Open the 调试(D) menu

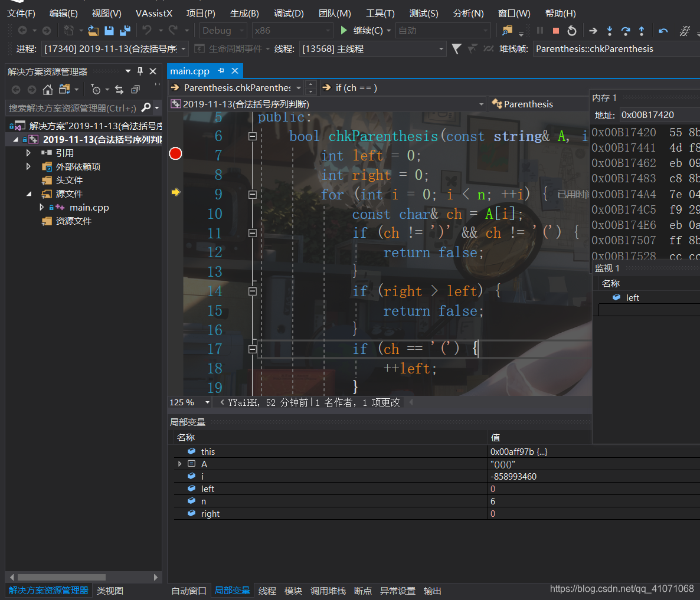[289, 13]
